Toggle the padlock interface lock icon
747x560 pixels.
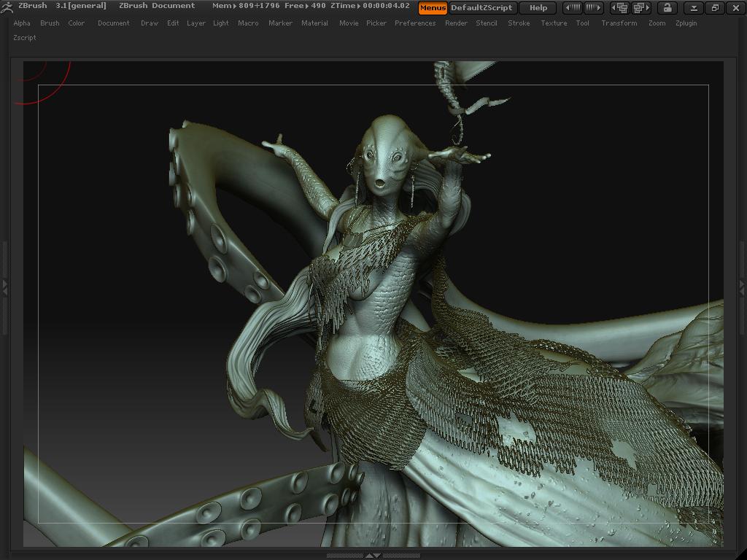667,8
